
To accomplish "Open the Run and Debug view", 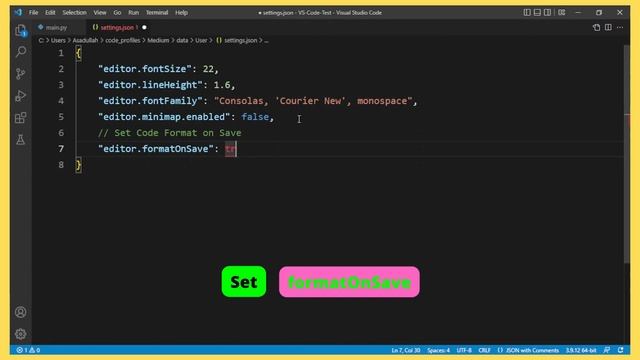I will (20, 96).
